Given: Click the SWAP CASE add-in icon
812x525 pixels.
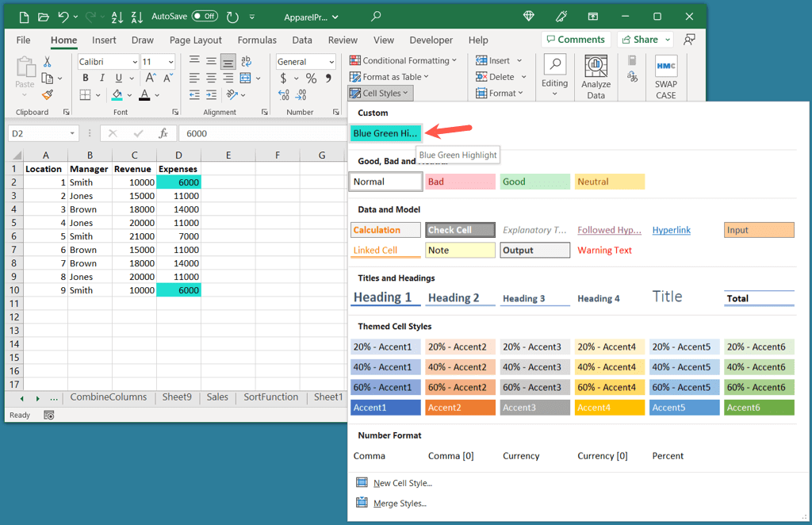Looking at the screenshot, I should 665,77.
